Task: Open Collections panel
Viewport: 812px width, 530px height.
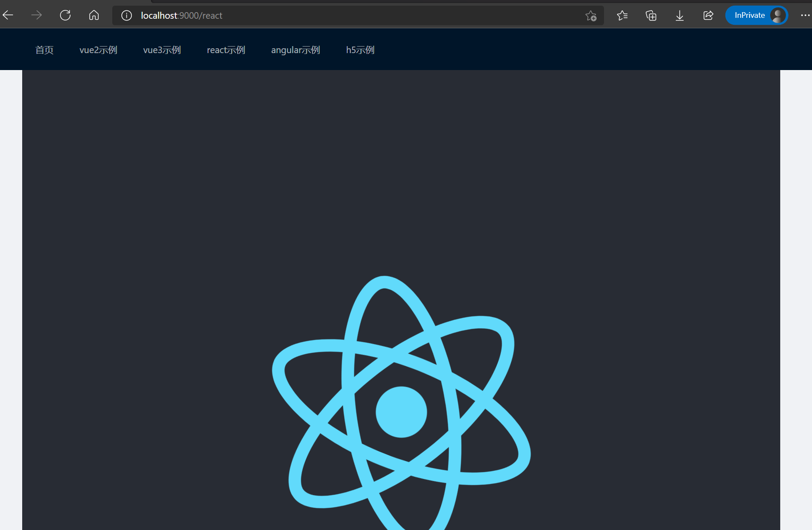Action: pos(651,16)
